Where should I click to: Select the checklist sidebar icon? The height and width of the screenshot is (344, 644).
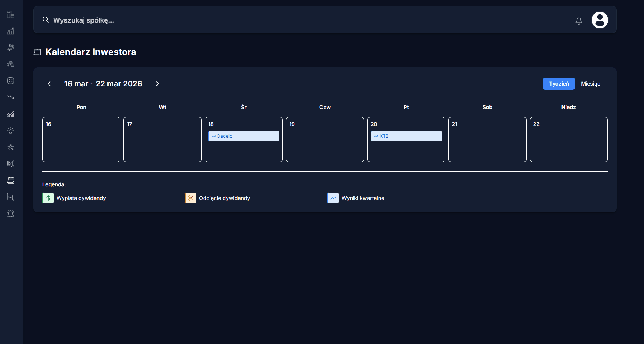pyautogui.click(x=11, y=81)
